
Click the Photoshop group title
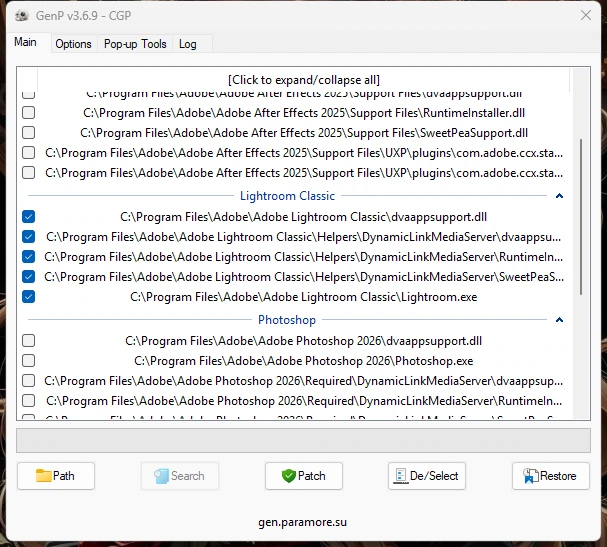(x=287, y=320)
